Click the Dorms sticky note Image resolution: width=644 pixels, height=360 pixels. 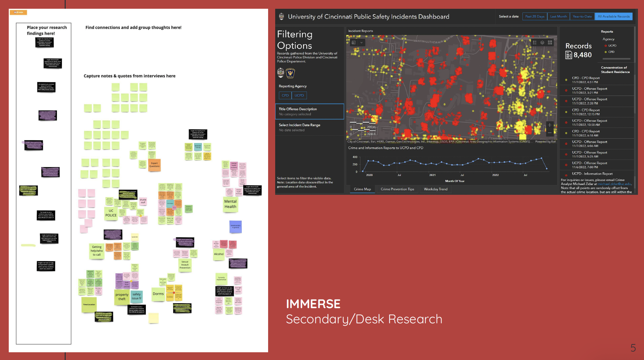click(x=158, y=294)
